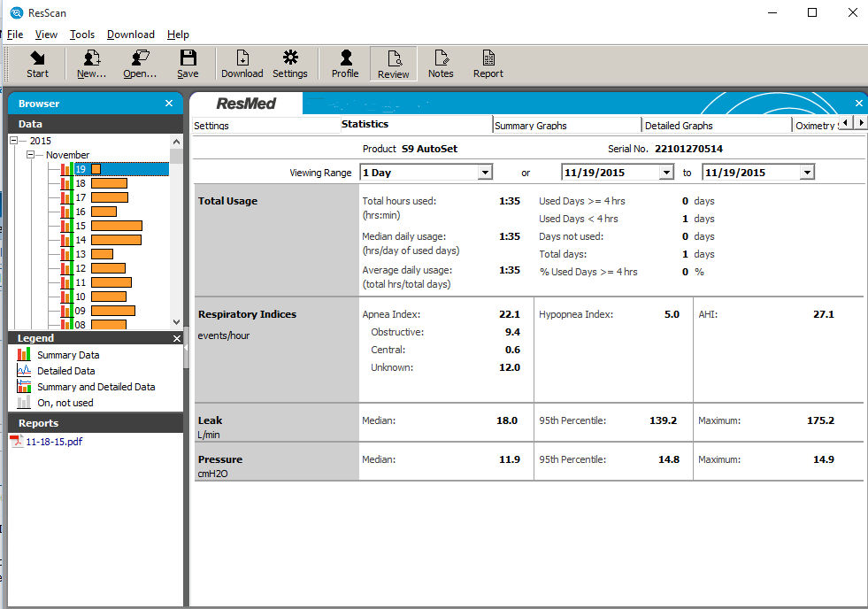The width and height of the screenshot is (868, 609).
Task: Click the AHI value 27.1
Action: coord(823,314)
